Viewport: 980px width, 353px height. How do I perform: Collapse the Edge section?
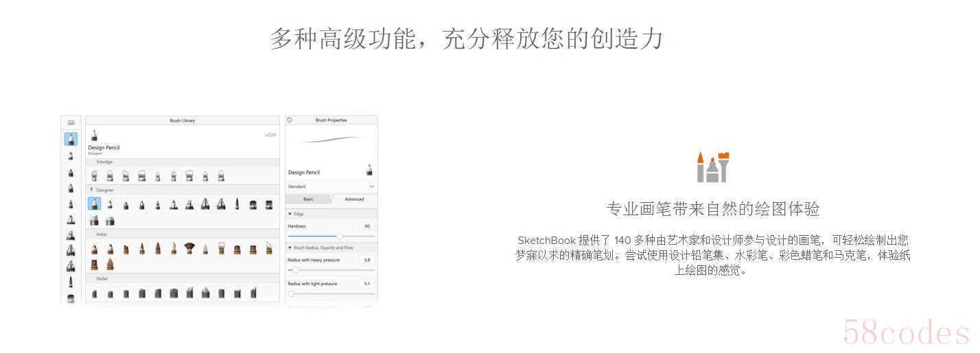click(289, 214)
